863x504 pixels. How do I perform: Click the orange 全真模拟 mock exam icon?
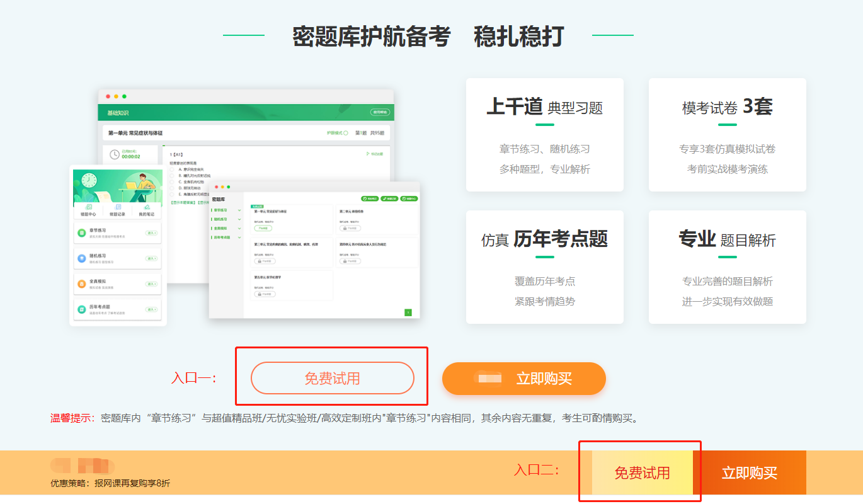click(82, 284)
